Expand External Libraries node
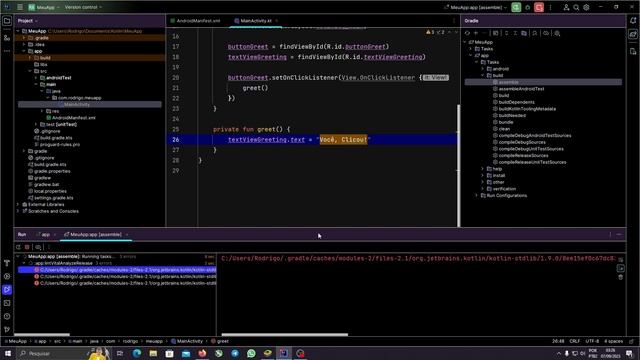640x360 pixels. tap(18, 204)
